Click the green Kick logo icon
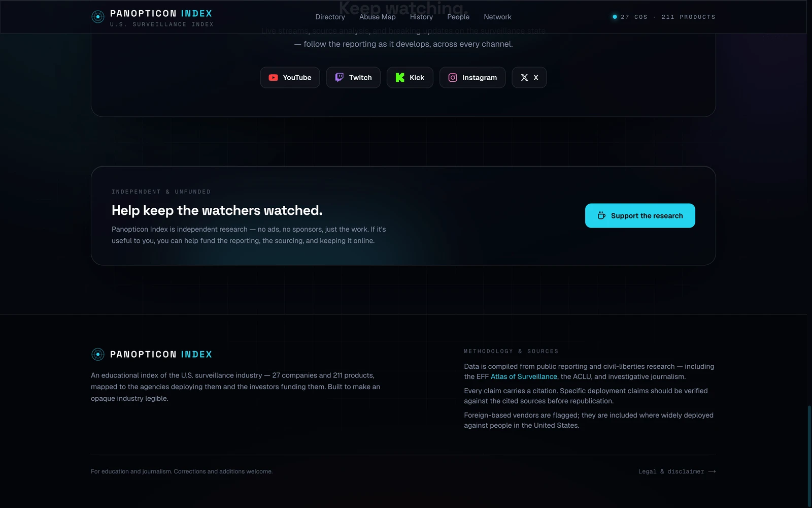Viewport: 812px width, 508px height. click(x=400, y=77)
